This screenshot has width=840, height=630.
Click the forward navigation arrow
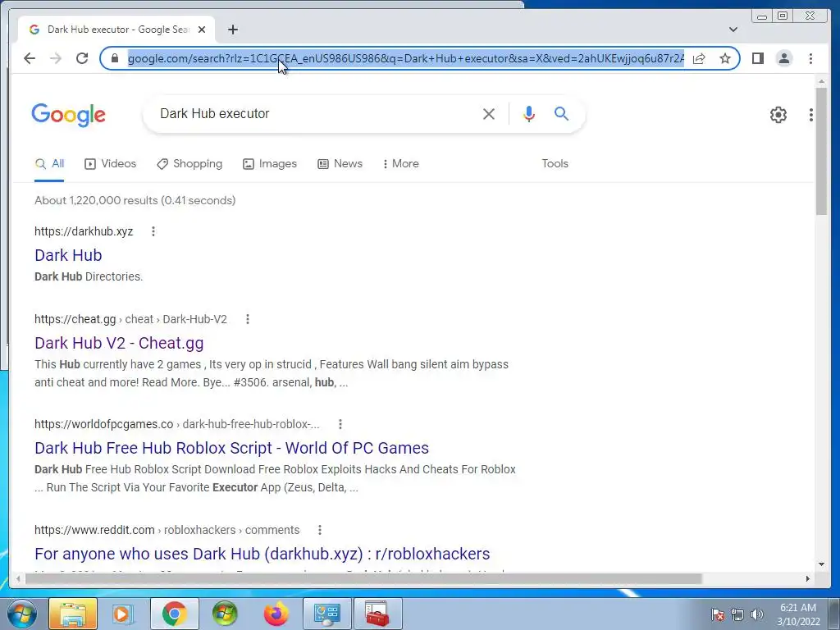[x=56, y=58]
